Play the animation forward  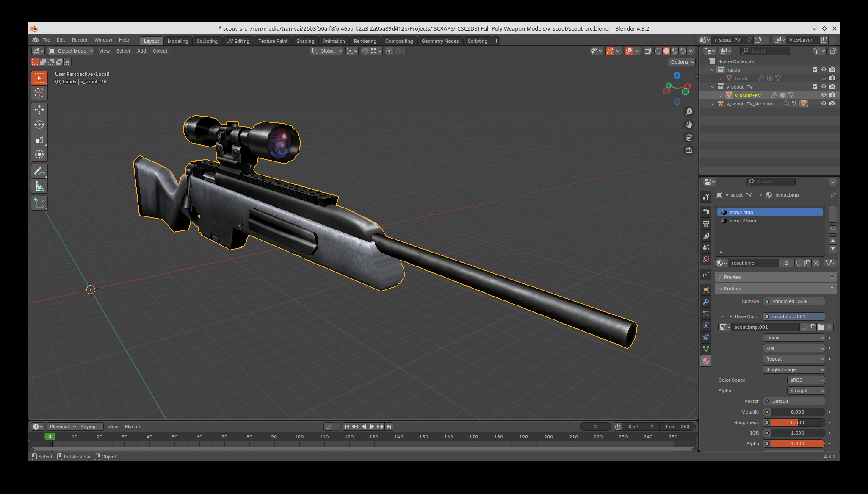372,427
